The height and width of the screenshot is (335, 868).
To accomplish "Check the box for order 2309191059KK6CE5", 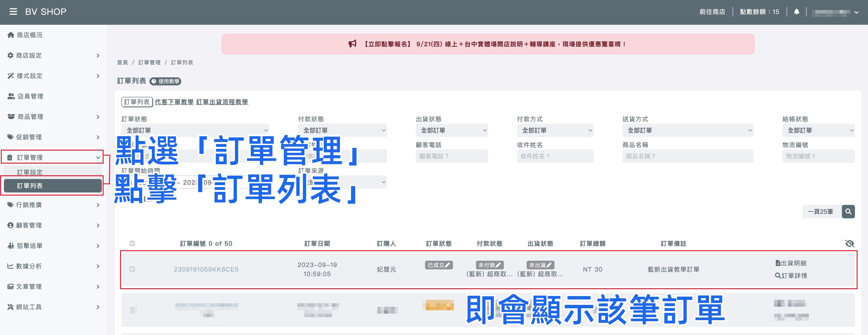I will click(132, 269).
